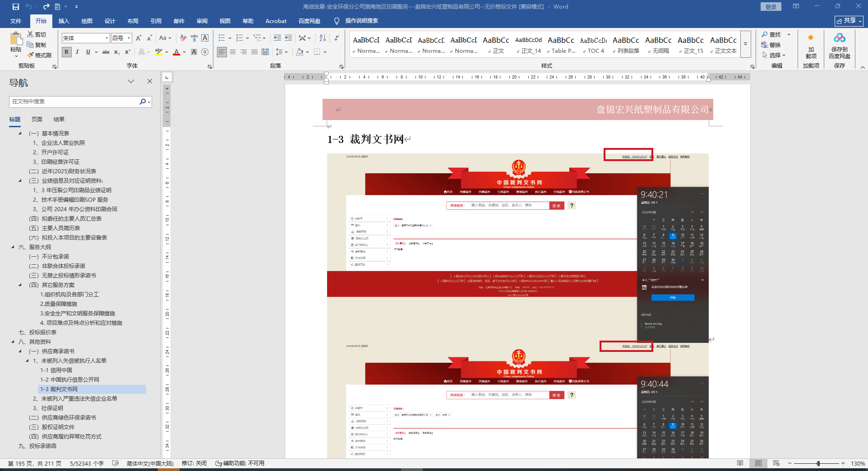The width and height of the screenshot is (868, 471).
Task: Click the 登录 sign-in button
Action: coord(771,7)
